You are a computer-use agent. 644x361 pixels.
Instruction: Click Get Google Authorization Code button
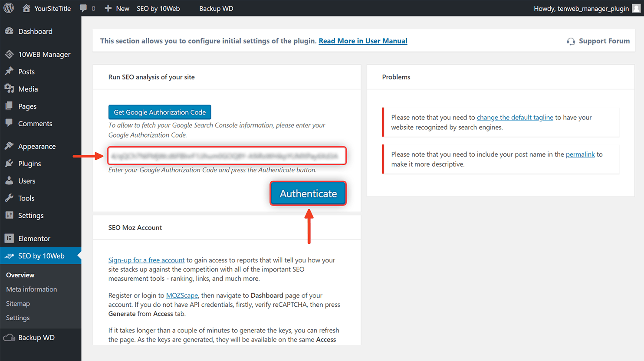[160, 112]
